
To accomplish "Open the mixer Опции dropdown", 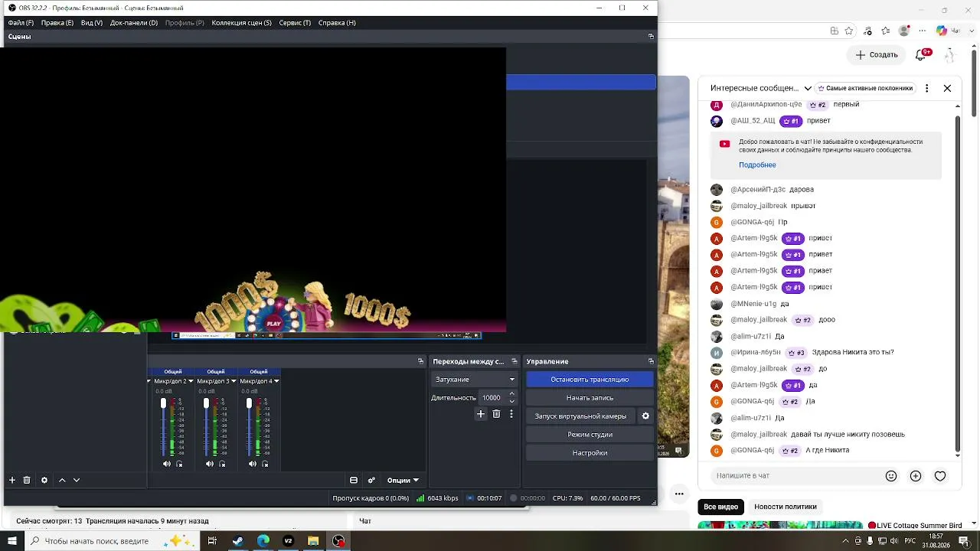I will click(403, 481).
